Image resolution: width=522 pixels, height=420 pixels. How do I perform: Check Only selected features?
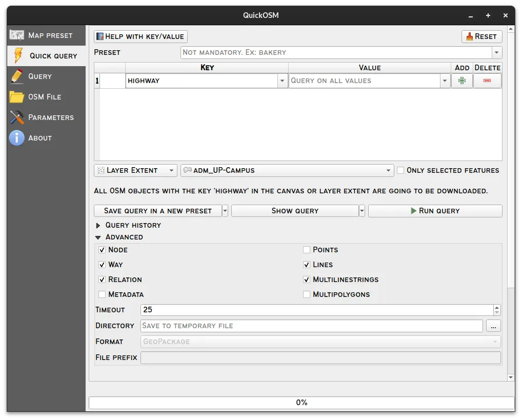click(400, 170)
